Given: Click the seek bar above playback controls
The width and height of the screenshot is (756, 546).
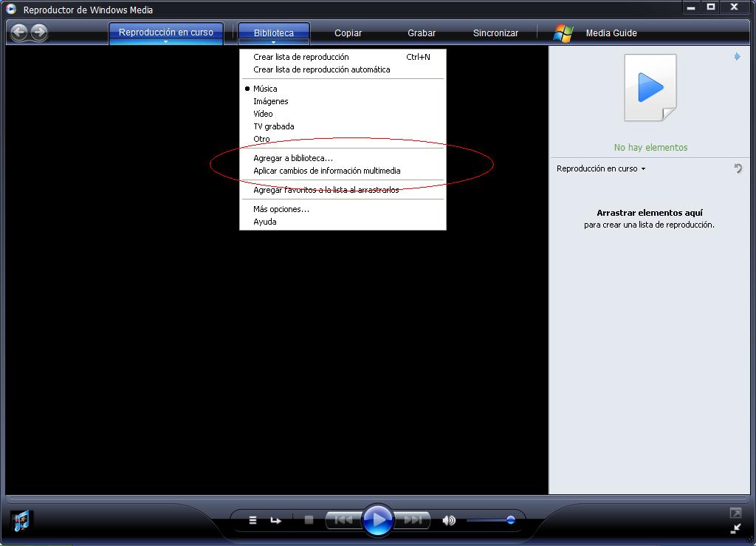Looking at the screenshot, I should point(378,496).
